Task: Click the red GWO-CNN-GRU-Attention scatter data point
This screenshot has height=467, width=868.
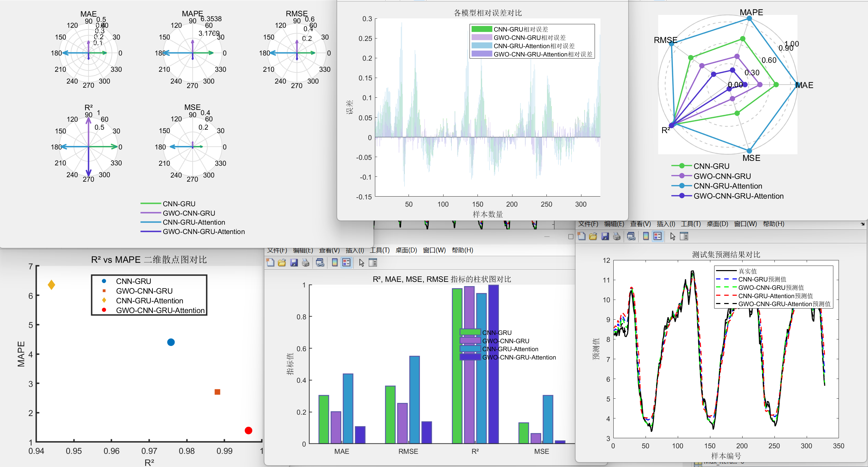Action: (x=248, y=430)
